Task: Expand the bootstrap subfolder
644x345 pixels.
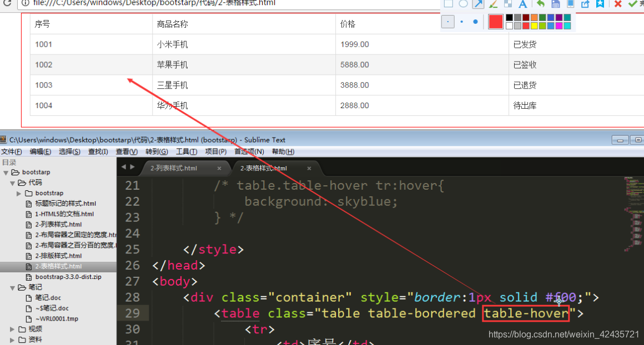Action: point(19,193)
